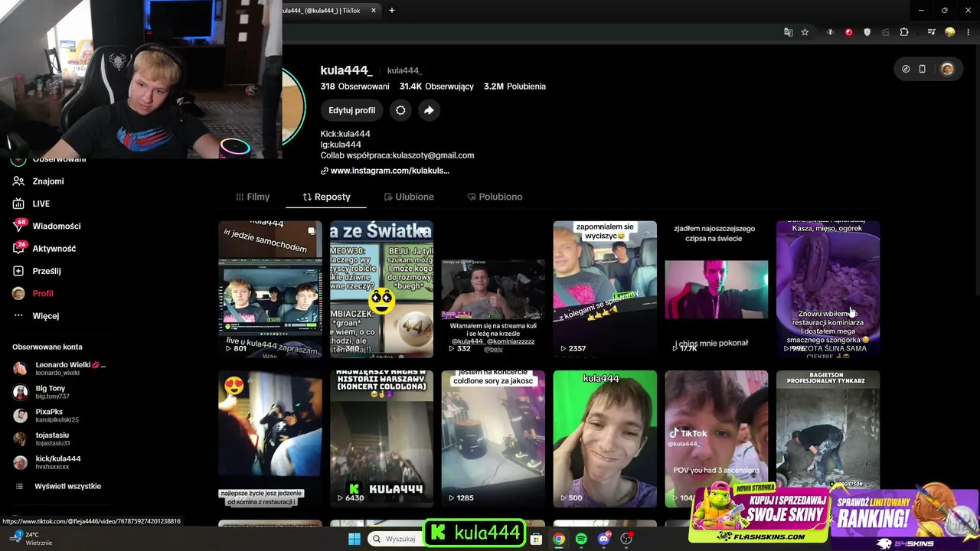Click the 31.4K Obserwujący followers count
Viewport: 980px width, 551px height.
coord(436,86)
